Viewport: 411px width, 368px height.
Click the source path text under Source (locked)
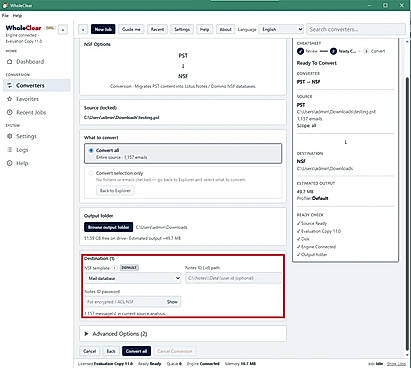click(121, 117)
